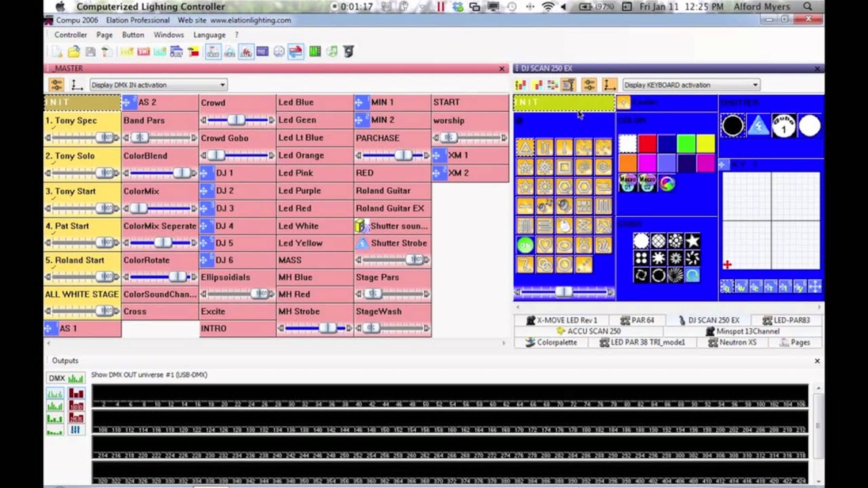This screenshot has height=488, width=868.
Task: Click the Web site www.elationlighting.com link
Action: point(235,20)
